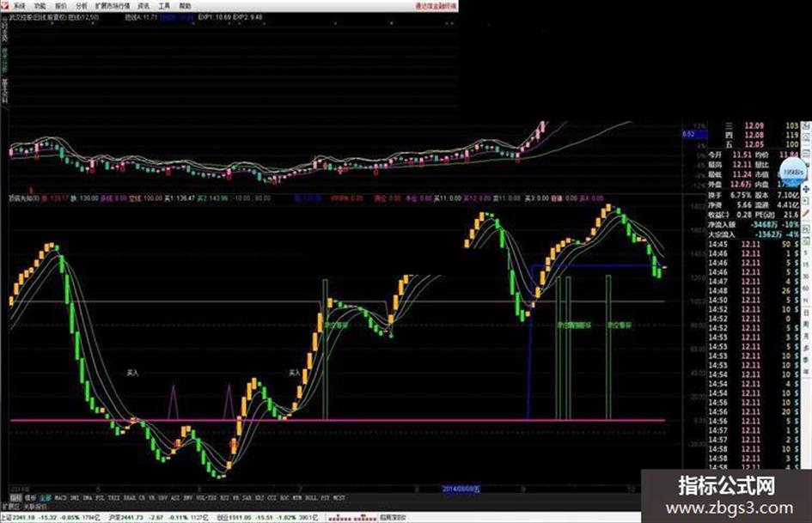Image resolution: width=812 pixels, height=523 pixels.
Task: Select the SAR indicator tab
Action: [x=247, y=497]
